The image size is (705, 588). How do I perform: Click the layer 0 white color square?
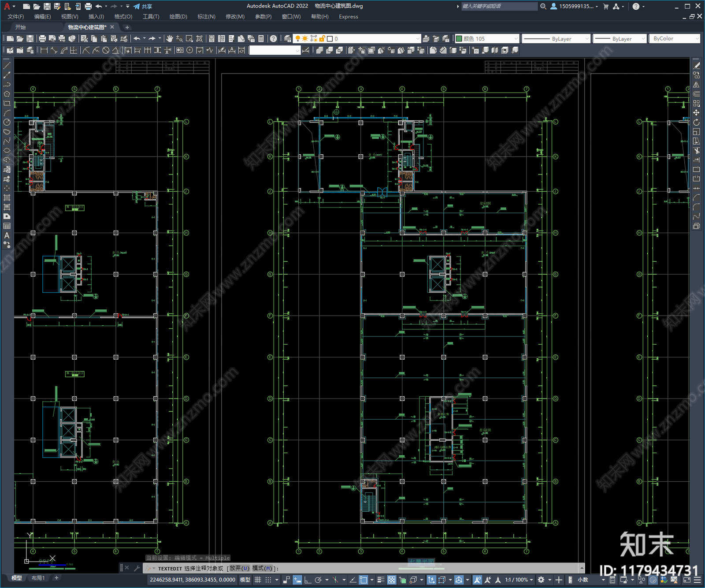[x=330, y=39]
